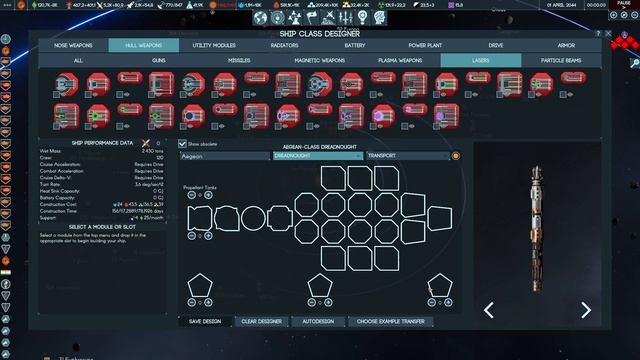Select the first laser module in top row
This screenshot has height=360, width=640.
coord(67,84)
